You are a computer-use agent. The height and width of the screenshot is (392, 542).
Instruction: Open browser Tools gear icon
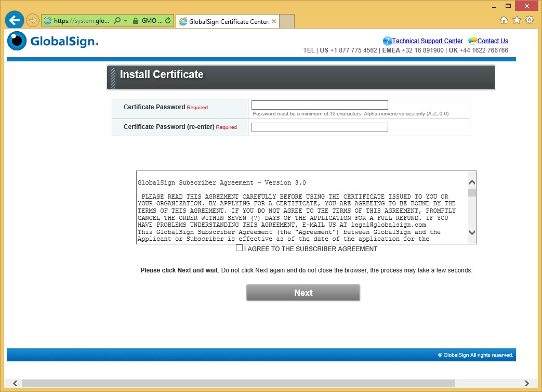point(530,20)
